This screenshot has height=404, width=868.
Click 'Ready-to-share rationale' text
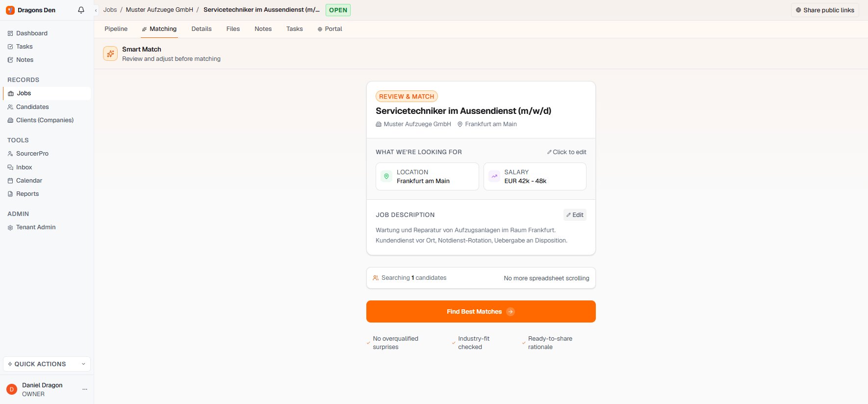pyautogui.click(x=550, y=343)
